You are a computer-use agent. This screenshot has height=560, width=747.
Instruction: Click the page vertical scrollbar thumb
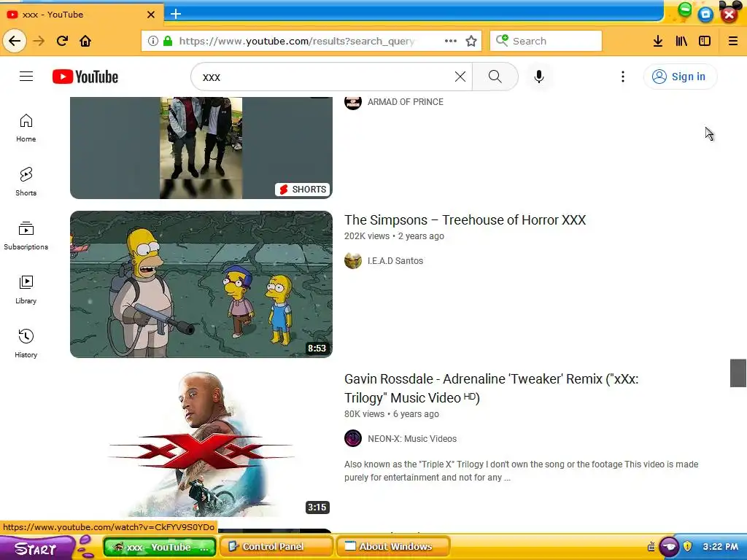738,373
